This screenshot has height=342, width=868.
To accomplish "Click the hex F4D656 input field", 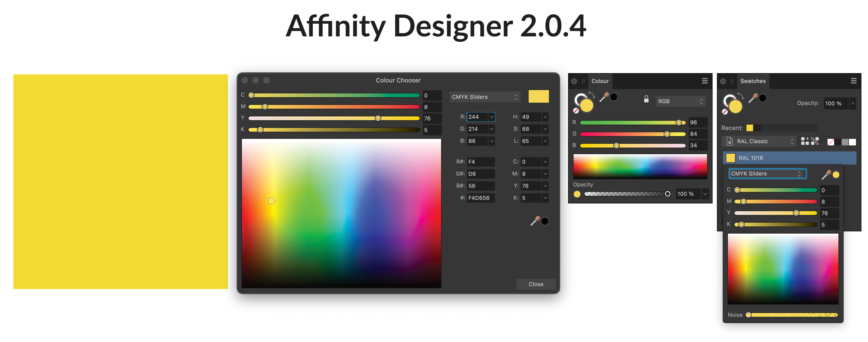I will click(x=481, y=198).
